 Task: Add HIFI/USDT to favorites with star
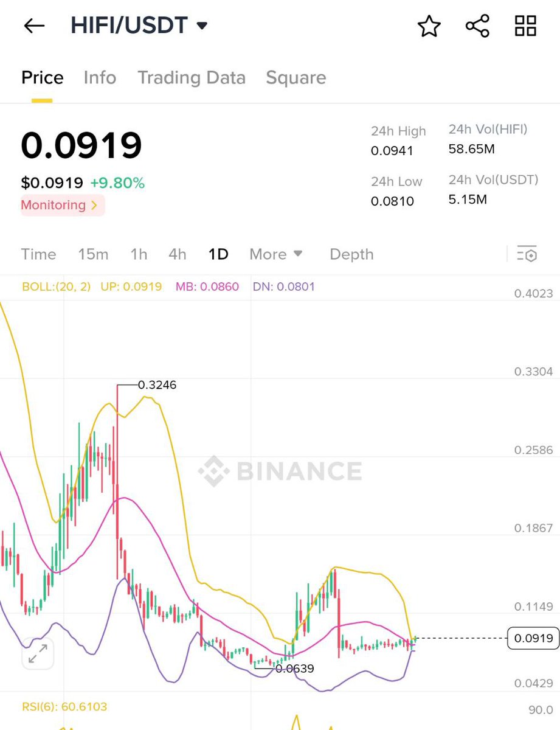[429, 26]
